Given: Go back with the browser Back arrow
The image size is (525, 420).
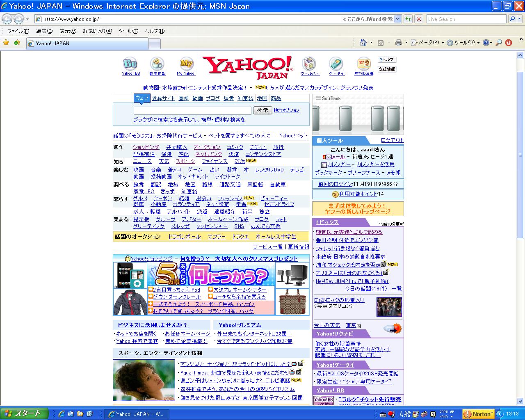Looking at the screenshot, I should [x=7, y=19].
